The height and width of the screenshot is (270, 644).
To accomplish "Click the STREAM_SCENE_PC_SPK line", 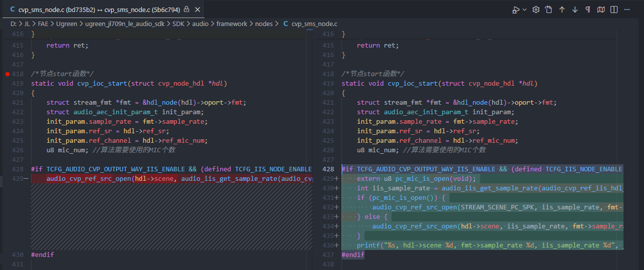I will (x=497, y=207).
